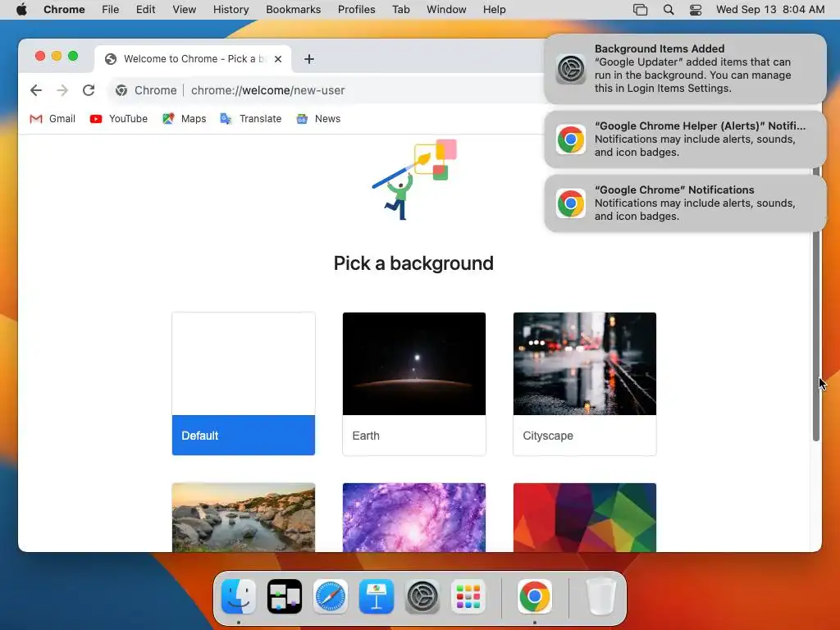Open the Gmail bookmark
The width and height of the screenshot is (840, 630).
point(52,118)
